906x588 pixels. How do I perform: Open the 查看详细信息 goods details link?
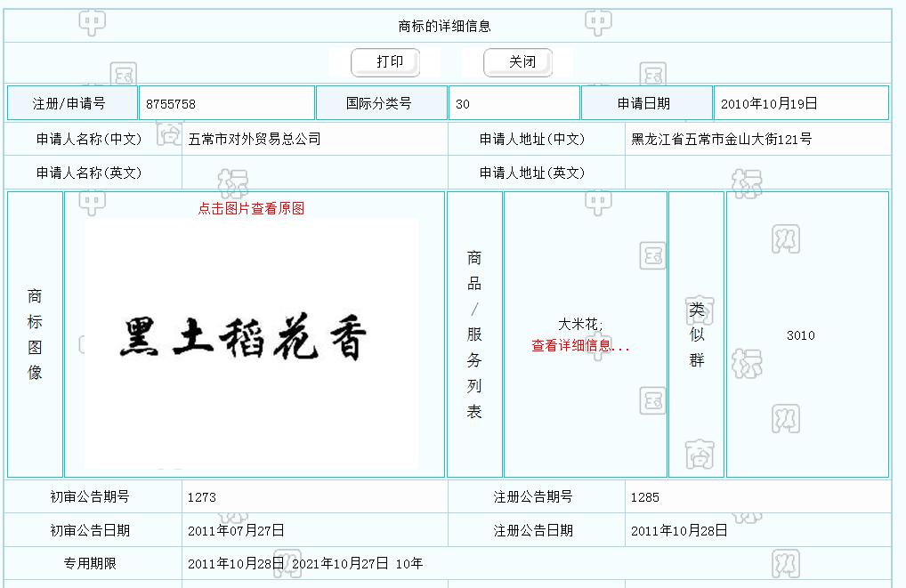(579, 346)
